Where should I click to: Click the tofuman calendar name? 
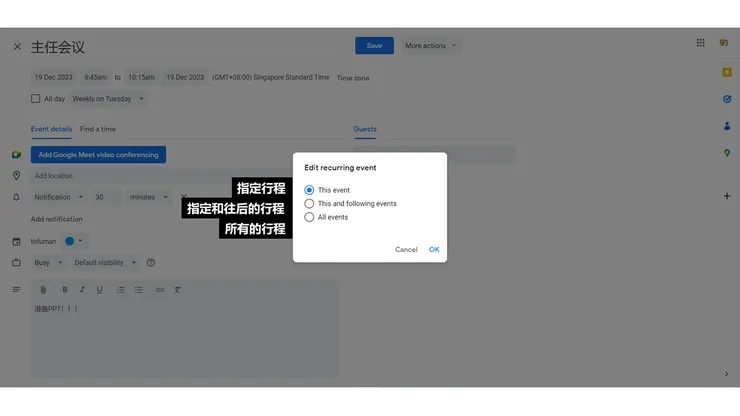pyautogui.click(x=43, y=241)
